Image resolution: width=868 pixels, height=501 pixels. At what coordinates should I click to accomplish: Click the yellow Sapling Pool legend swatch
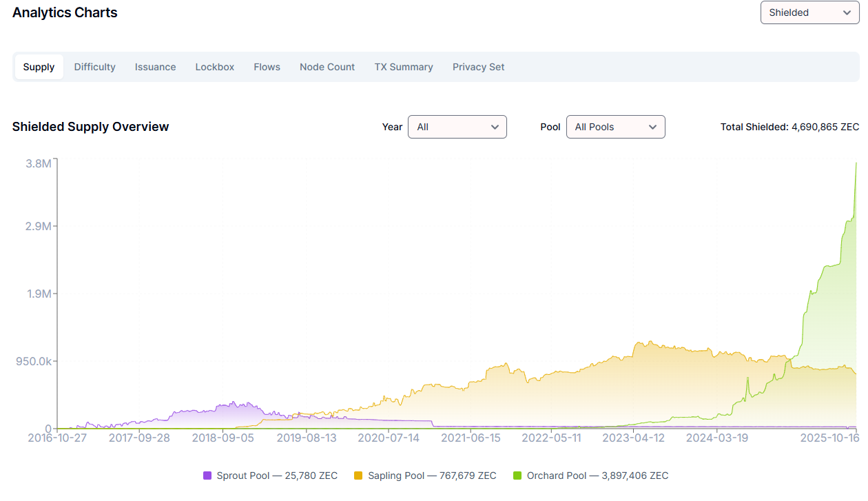click(358, 476)
